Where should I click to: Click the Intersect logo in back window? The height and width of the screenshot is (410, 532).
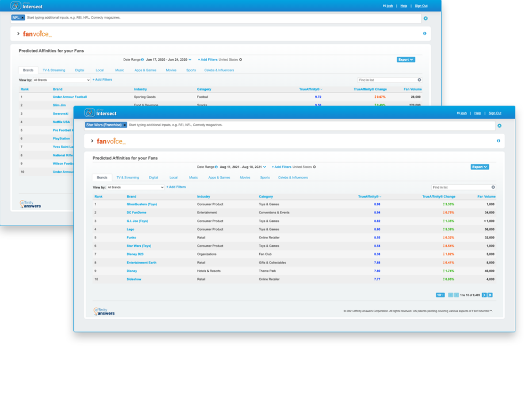pyautogui.click(x=26, y=6)
